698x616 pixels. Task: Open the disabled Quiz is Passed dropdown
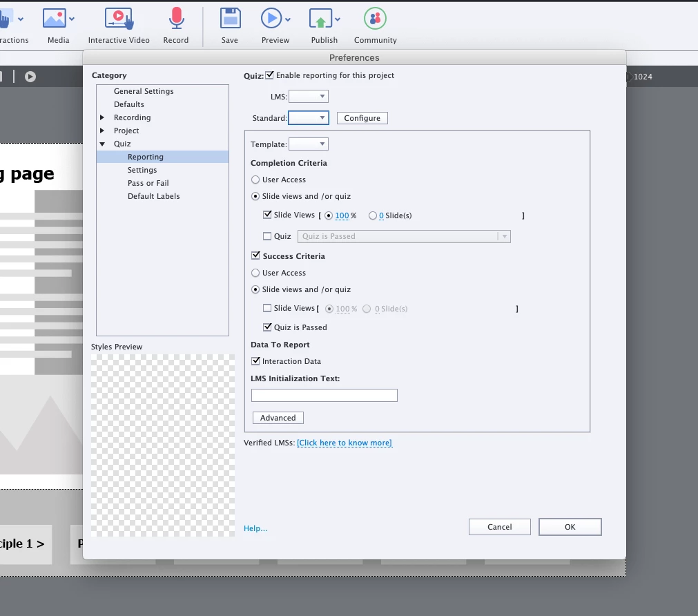pyautogui.click(x=404, y=236)
